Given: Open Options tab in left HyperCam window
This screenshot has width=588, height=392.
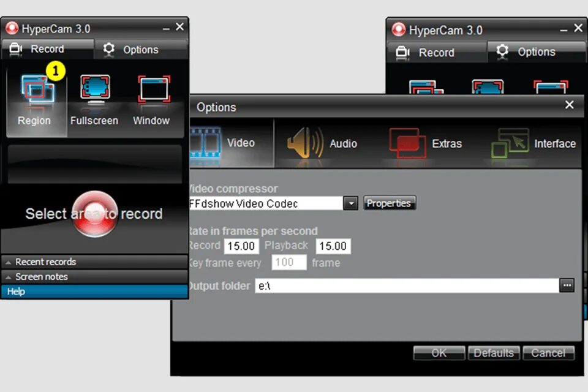Looking at the screenshot, I should pyautogui.click(x=141, y=50).
